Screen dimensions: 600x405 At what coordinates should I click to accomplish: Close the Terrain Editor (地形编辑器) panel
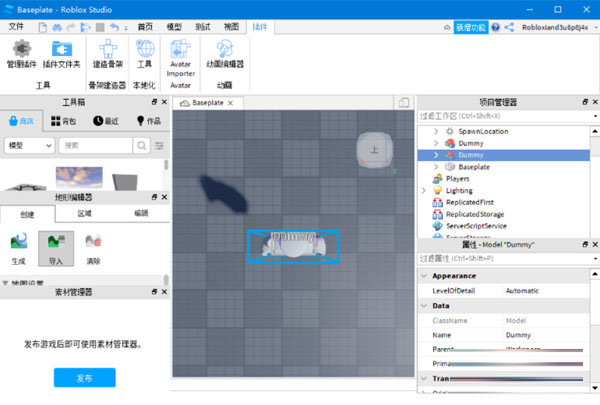[165, 197]
